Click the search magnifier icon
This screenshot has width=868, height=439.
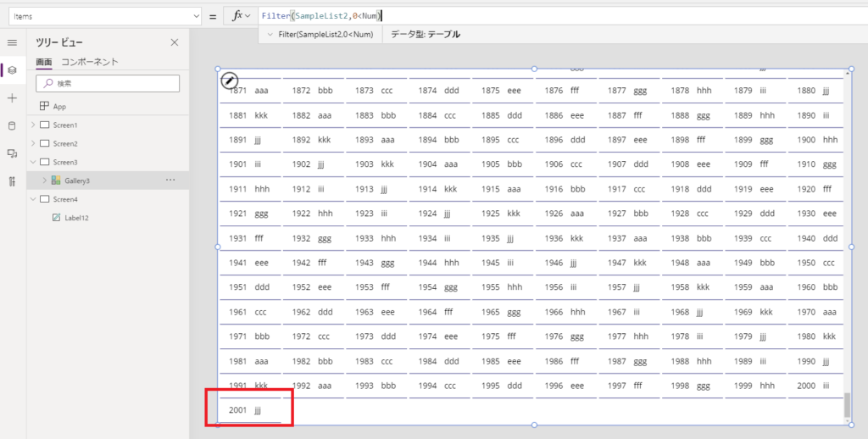click(48, 83)
